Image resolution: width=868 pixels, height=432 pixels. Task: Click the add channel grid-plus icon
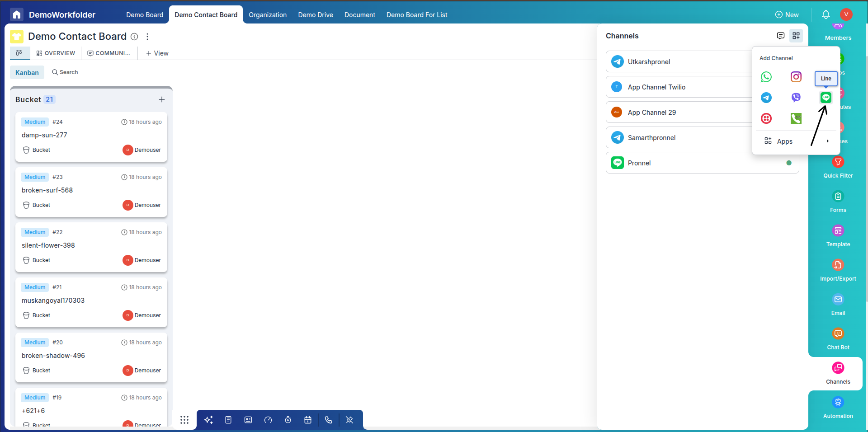[x=796, y=36]
